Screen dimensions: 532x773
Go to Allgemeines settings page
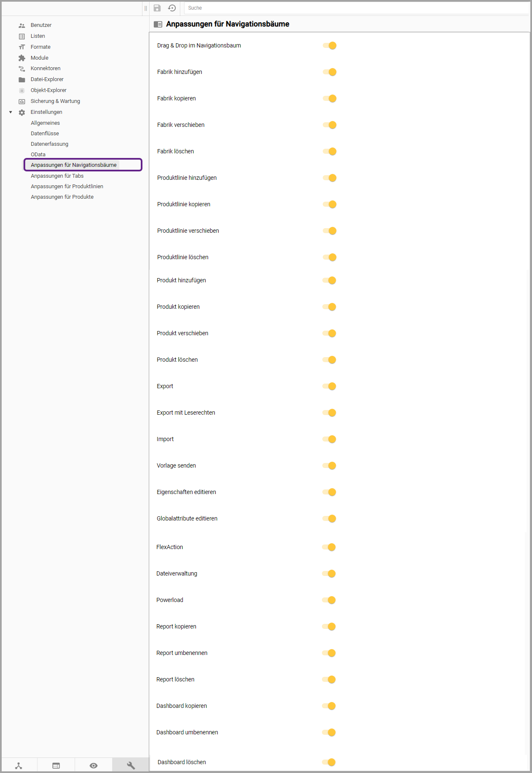tap(45, 123)
